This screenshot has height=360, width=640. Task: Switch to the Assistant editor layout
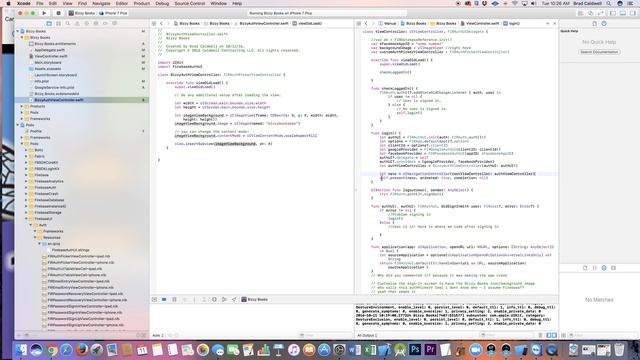pos(590,13)
